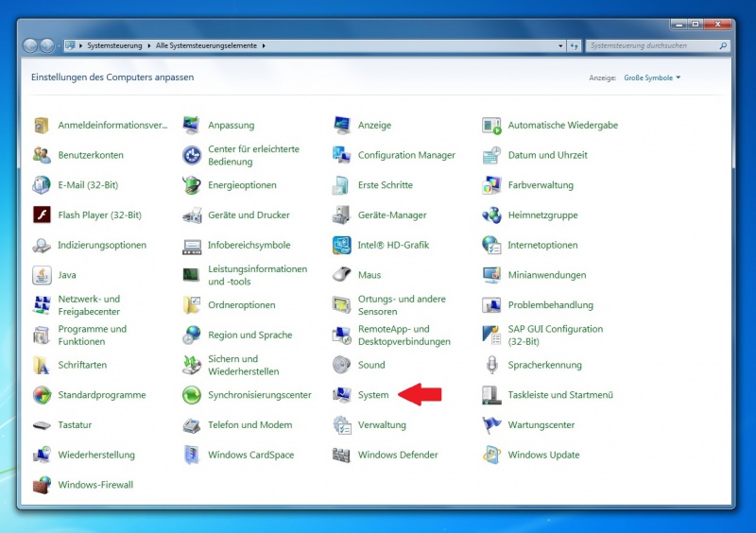Click the Spracherkennung microphone icon
Screen dimensions: 756x533
click(x=491, y=365)
